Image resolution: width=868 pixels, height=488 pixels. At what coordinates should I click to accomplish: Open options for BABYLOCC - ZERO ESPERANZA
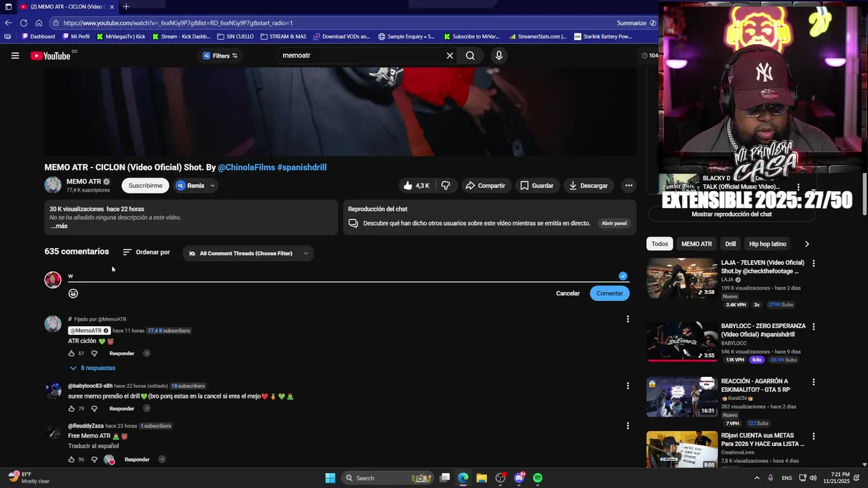click(814, 327)
